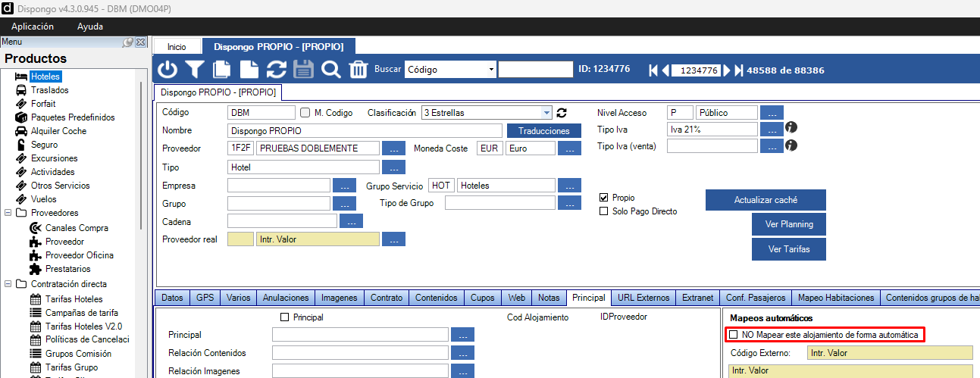The height and width of the screenshot is (378, 980).
Task: Open the Proveedor real lookup ellipsis button
Action: (x=393, y=239)
